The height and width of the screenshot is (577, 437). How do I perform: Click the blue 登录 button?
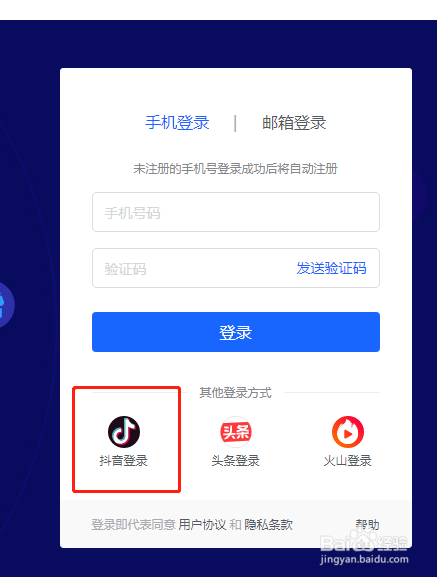coord(236,332)
